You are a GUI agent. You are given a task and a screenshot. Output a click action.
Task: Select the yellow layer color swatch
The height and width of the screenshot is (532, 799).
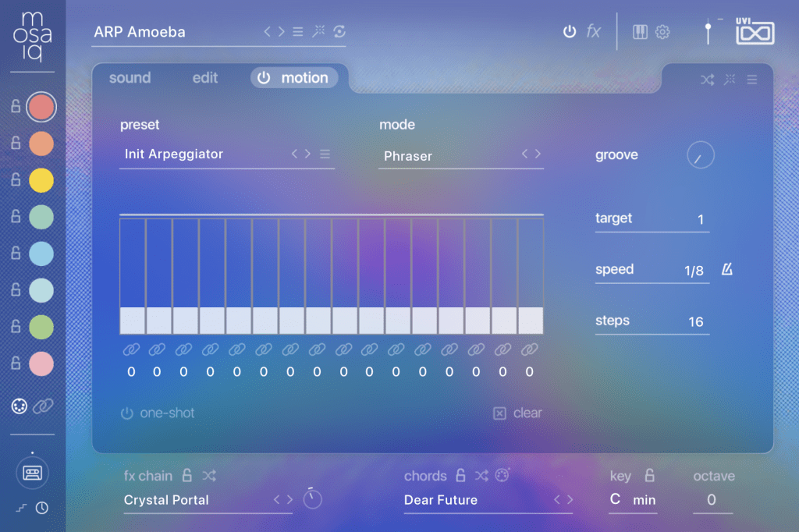(x=41, y=180)
